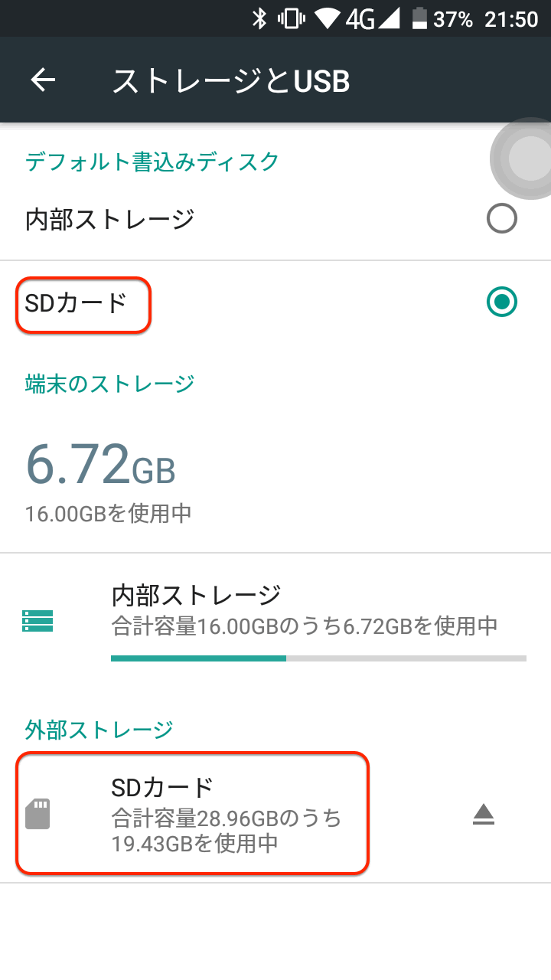
Task: Select 内部ストレージ radio button
Action: click(501, 220)
